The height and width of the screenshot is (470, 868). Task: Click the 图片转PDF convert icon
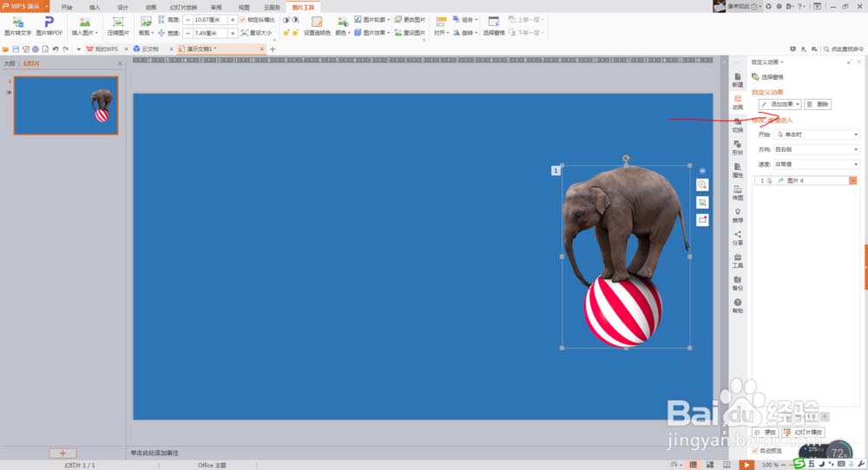(49, 25)
